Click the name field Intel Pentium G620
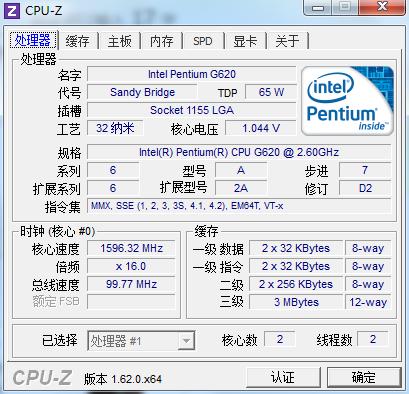409x394 pixels. coord(192,74)
